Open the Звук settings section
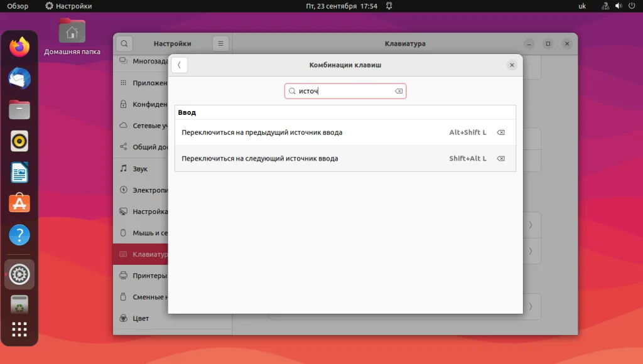643x364 pixels. click(140, 168)
